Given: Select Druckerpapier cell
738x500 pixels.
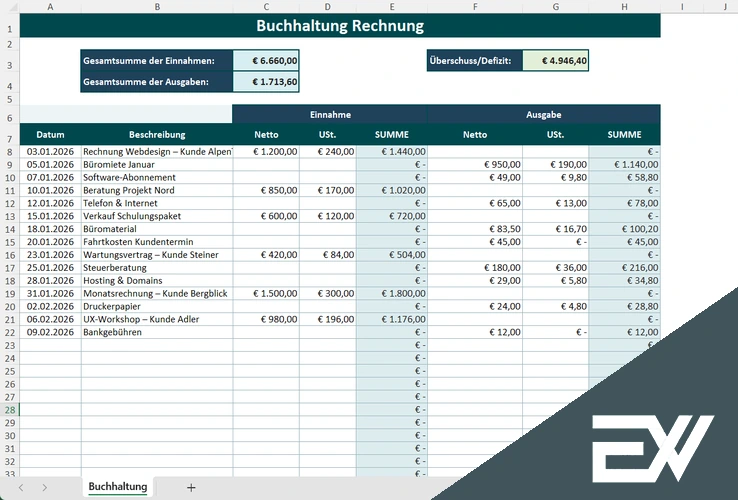Looking at the screenshot, I should [157, 306].
